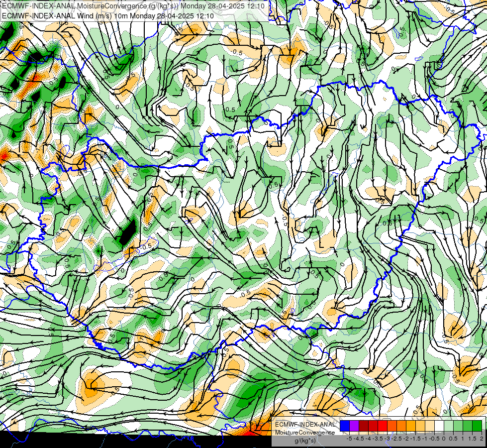Select the legend swatch between -4 and -3.5
The height and width of the screenshot is (448, 487).
tap(373, 426)
